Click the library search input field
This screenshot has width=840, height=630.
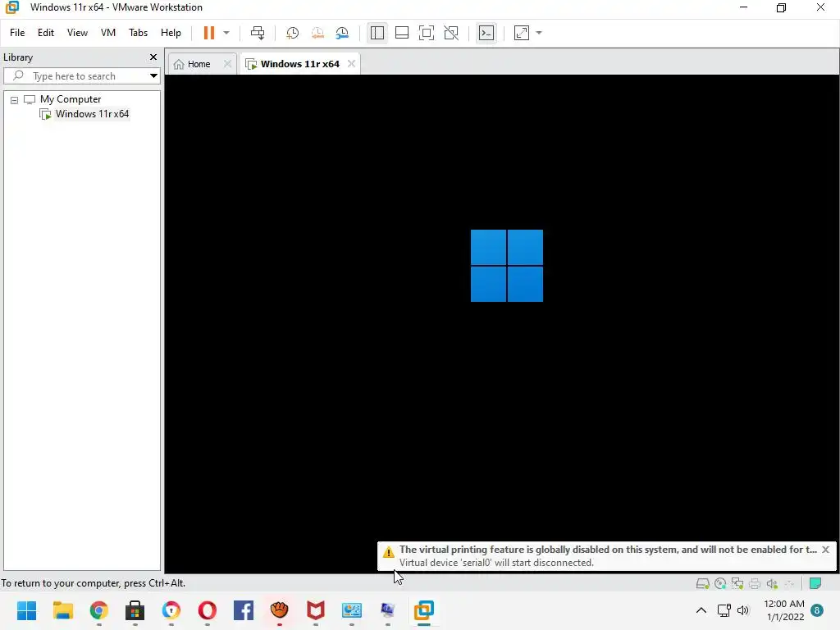80,76
